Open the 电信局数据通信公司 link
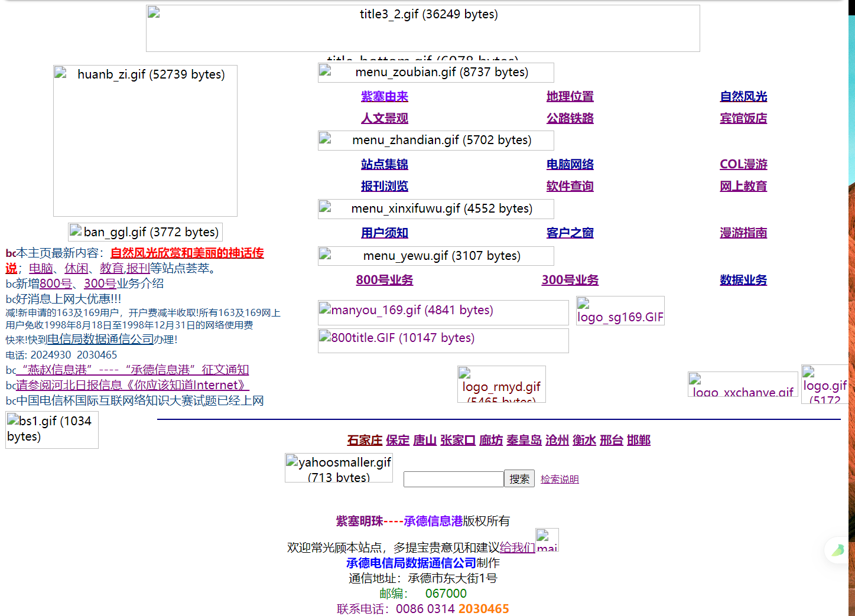This screenshot has width=855, height=616. click(100, 339)
